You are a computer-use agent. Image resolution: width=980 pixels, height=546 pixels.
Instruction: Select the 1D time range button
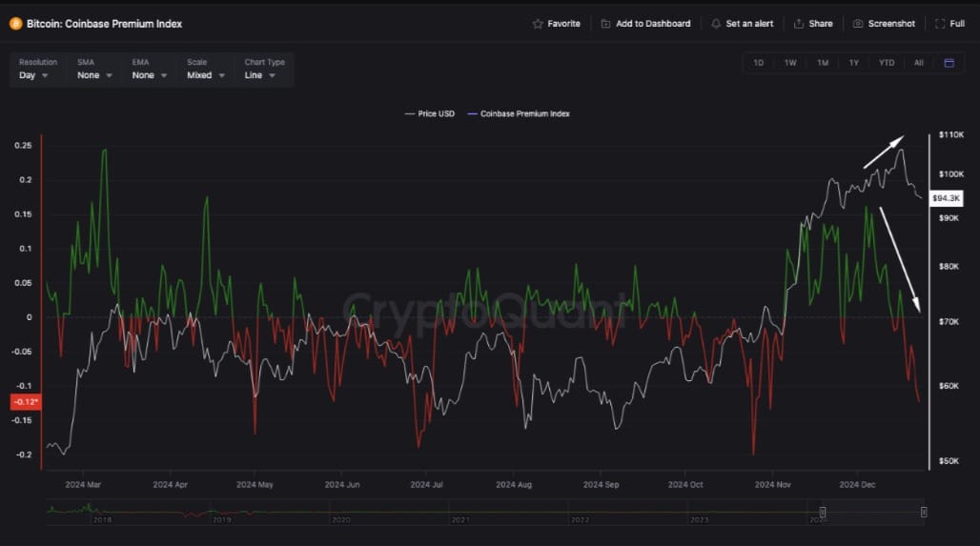759,63
